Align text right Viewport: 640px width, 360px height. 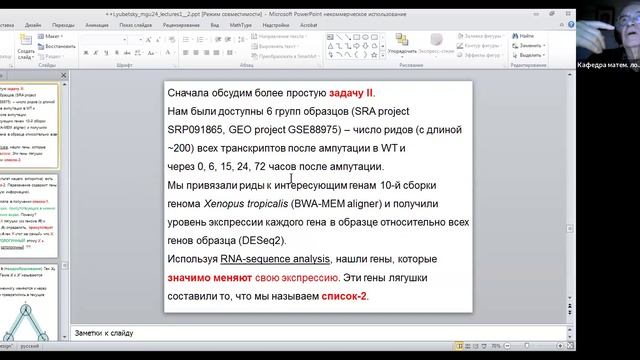(x=206, y=53)
